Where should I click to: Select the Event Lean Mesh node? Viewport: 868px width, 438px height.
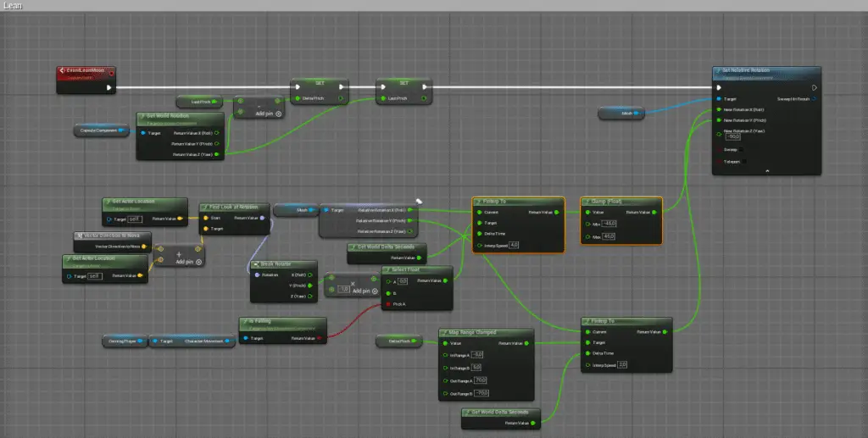tap(85, 72)
